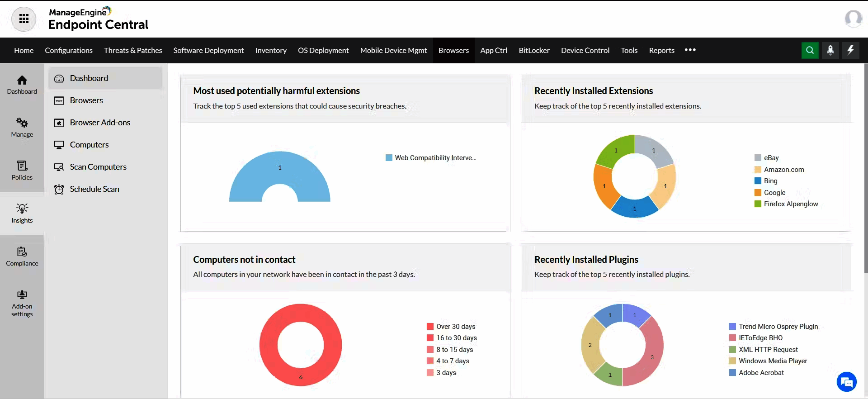868x399 pixels.
Task: Click the green search icon
Action: pyautogui.click(x=810, y=50)
